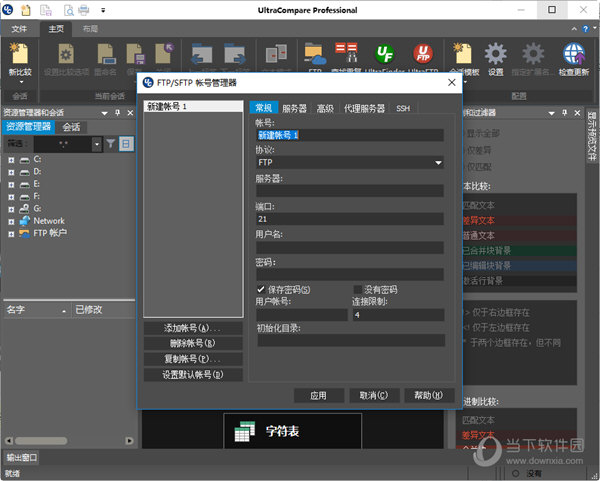This screenshot has height=481, width=600.
Task: Expand the D: drive node
Action: pos(11,173)
